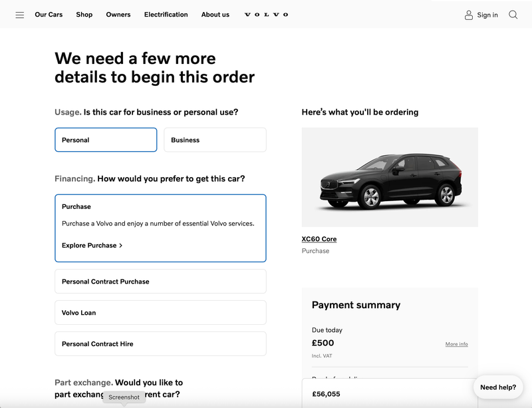Click the XC60 car image thumbnail
The image size is (532, 408).
click(390, 176)
